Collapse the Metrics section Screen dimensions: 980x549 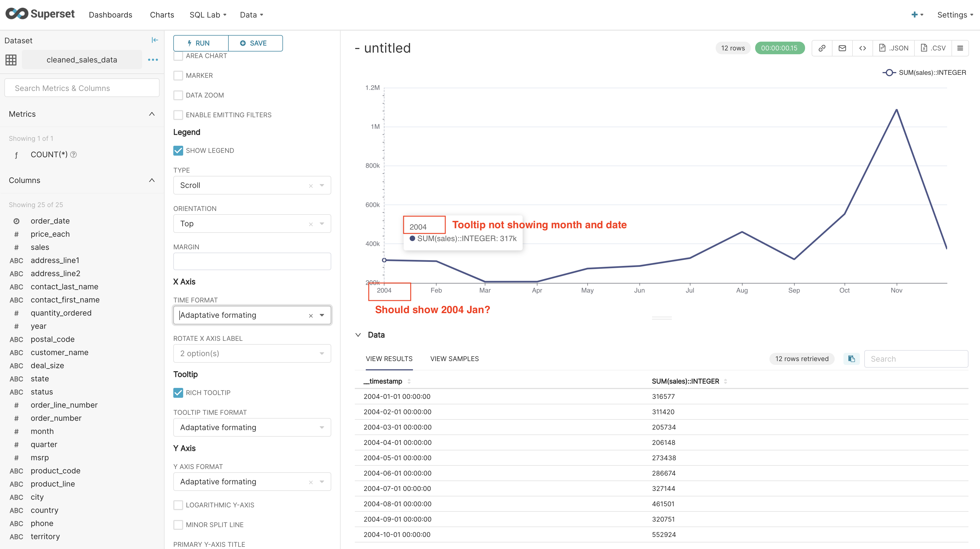152,114
